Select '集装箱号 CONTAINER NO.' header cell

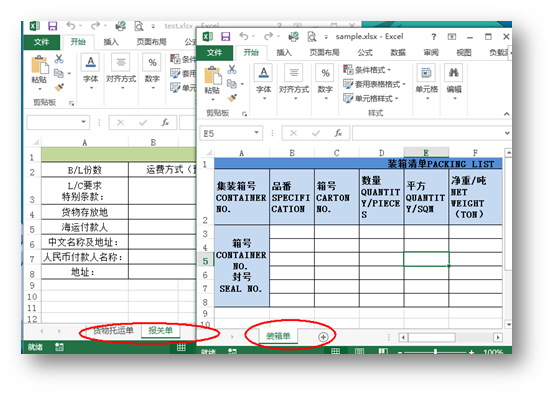click(241, 197)
